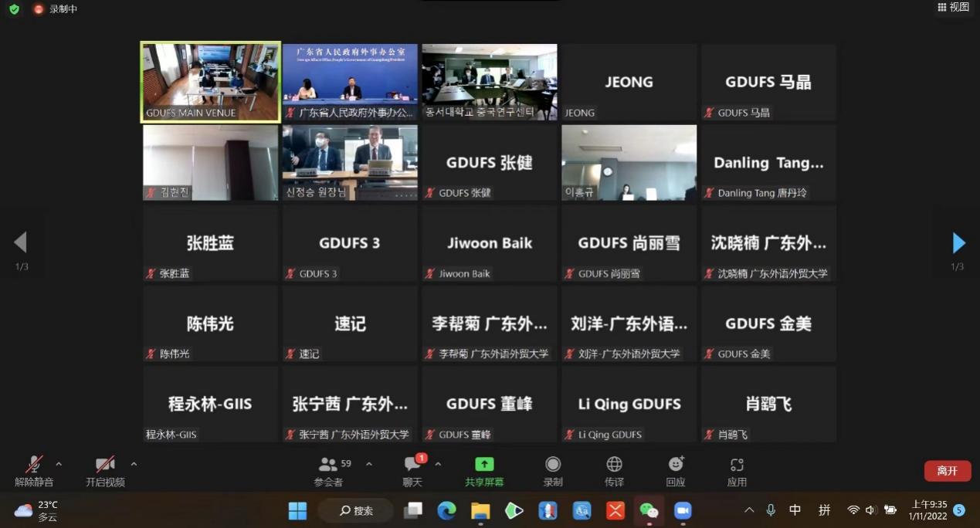Select the Jiwoon Baik participant tile

tap(489, 242)
